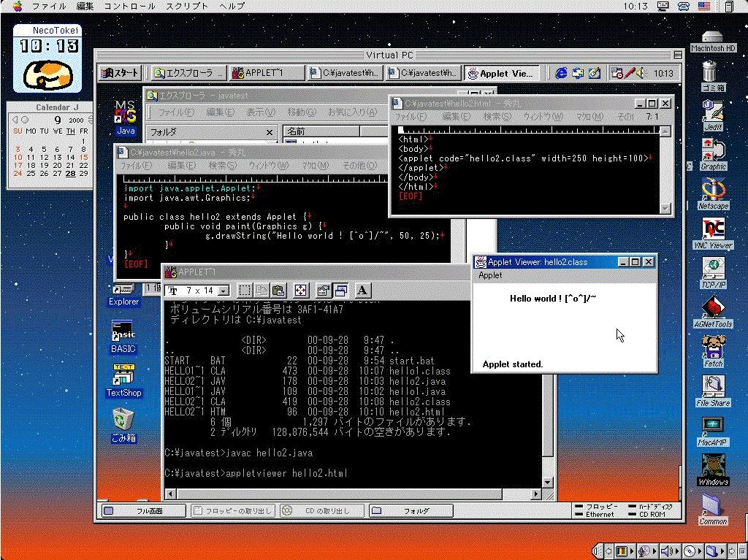Image resolution: width=748 pixels, height=560 pixels.
Task: Click the フォルダ button in Virtual PC
Action: 411,511
